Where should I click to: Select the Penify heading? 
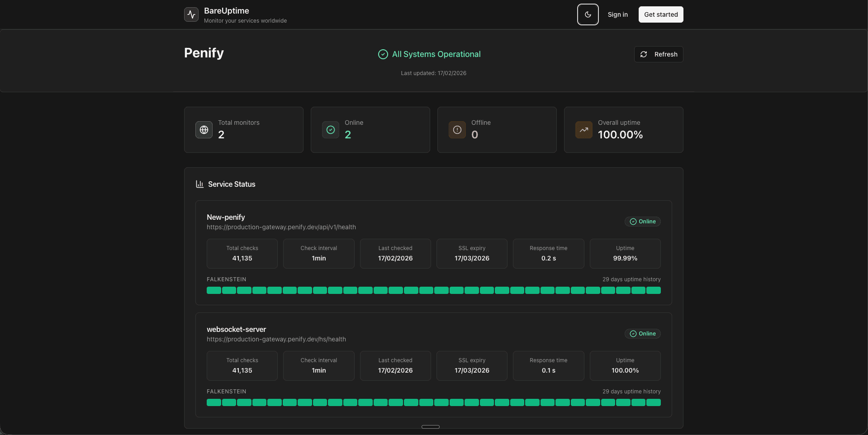pyautogui.click(x=203, y=53)
